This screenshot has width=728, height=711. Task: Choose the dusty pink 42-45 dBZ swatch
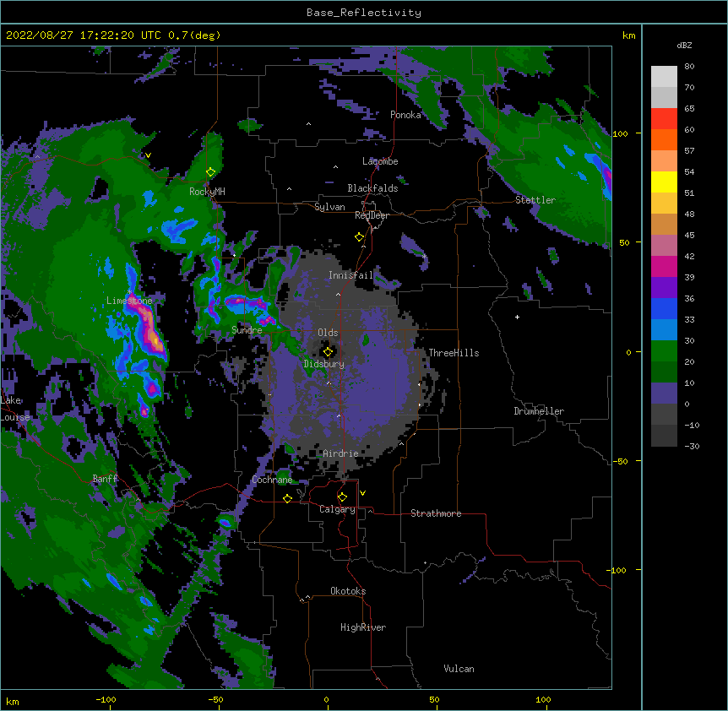coord(664,246)
